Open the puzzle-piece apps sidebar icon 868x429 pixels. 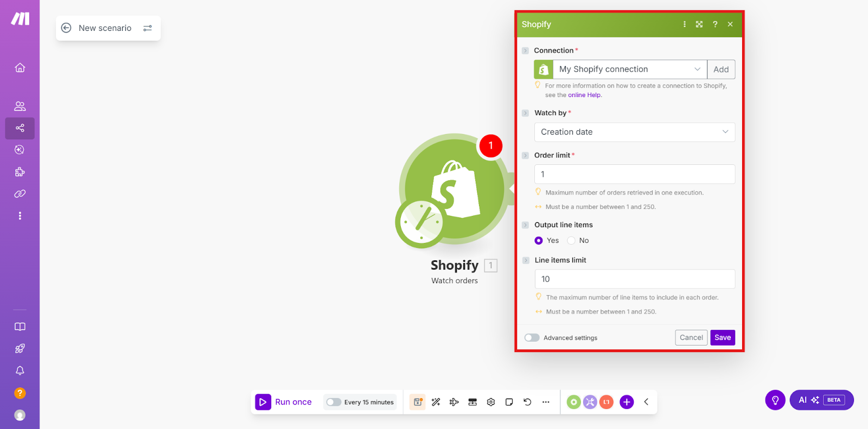click(20, 172)
